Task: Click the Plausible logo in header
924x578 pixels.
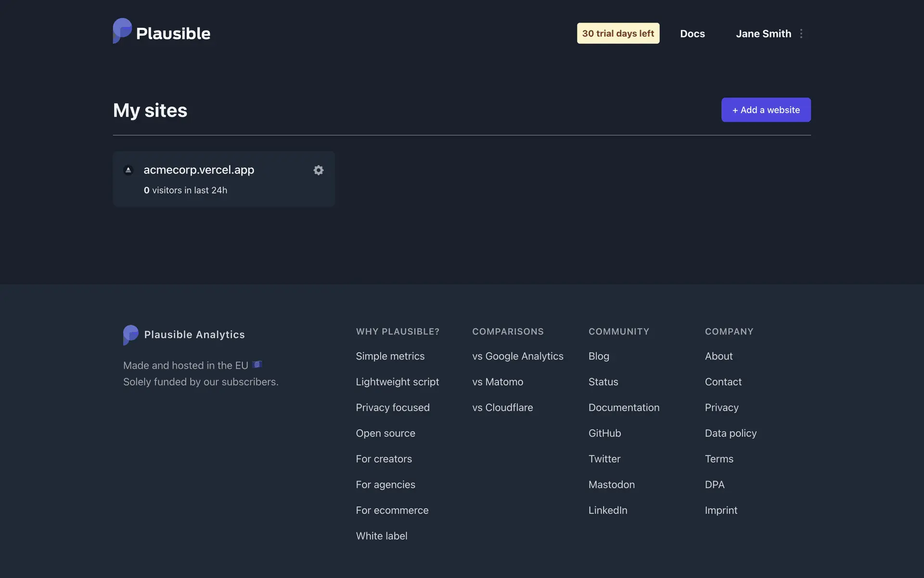Action: coord(161,32)
